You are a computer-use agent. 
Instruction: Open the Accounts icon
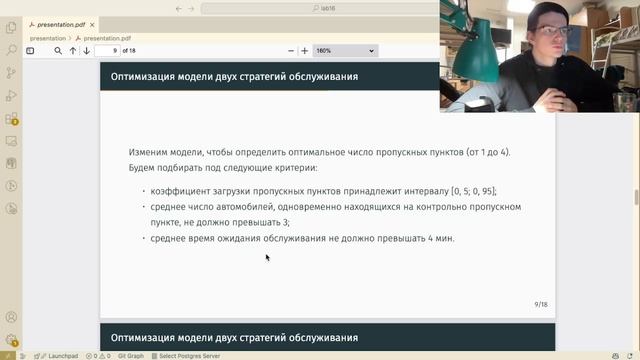pyautogui.click(x=11, y=317)
